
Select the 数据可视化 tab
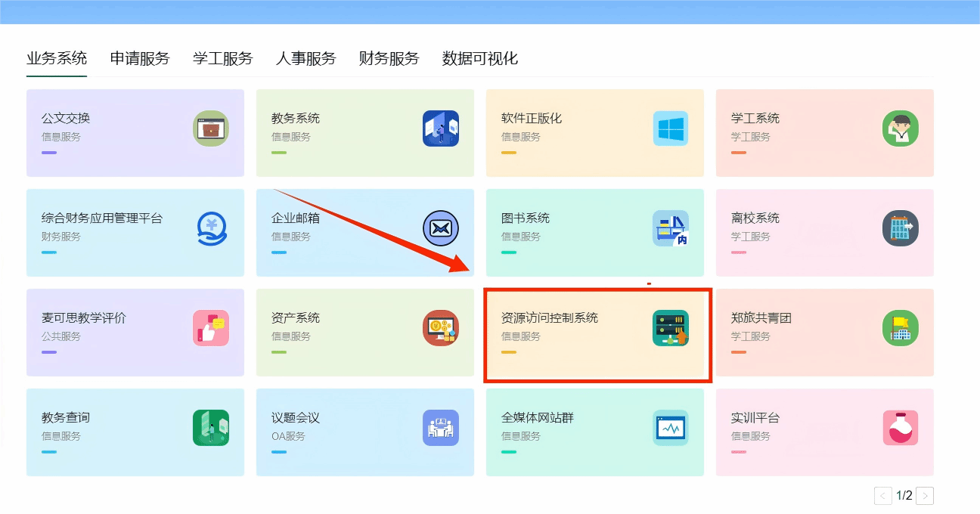tap(479, 59)
